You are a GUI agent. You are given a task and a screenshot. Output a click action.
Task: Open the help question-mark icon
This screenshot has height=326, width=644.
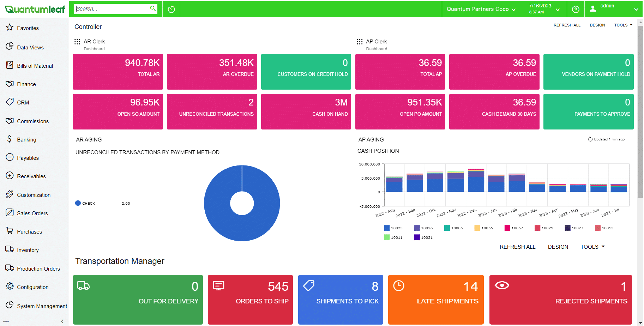576,9
